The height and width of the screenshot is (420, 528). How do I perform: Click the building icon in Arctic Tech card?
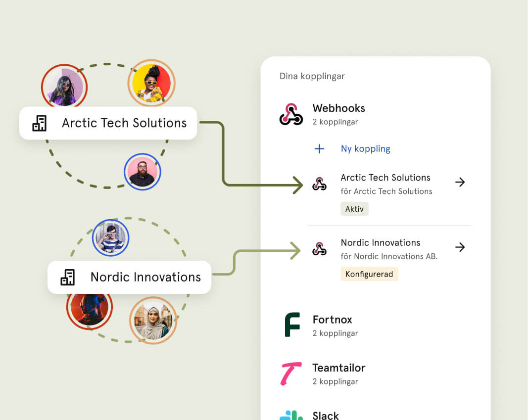pos(40,123)
